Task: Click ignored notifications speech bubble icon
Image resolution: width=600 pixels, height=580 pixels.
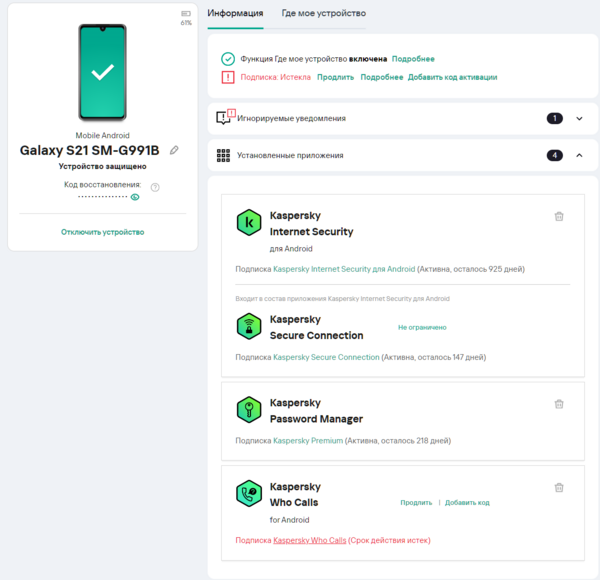Action: [225, 117]
